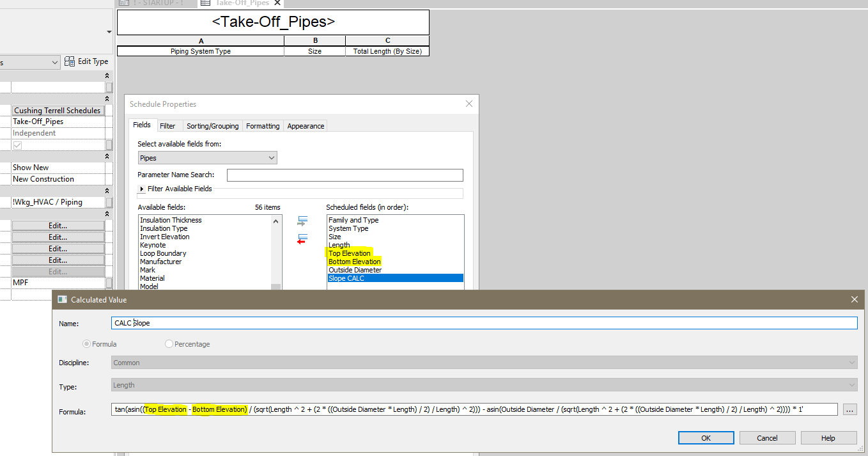868x456 pixels.
Task: Click the Edit Type button
Action: click(86, 61)
